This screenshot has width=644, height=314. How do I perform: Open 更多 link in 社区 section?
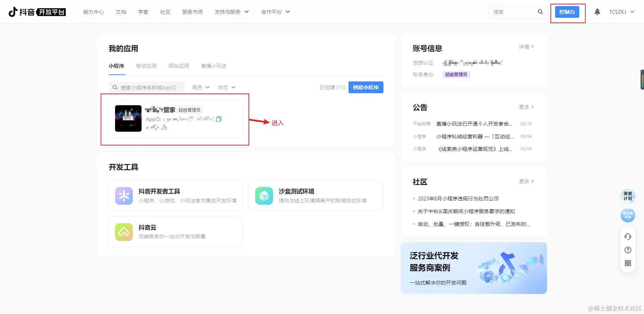tap(526, 181)
